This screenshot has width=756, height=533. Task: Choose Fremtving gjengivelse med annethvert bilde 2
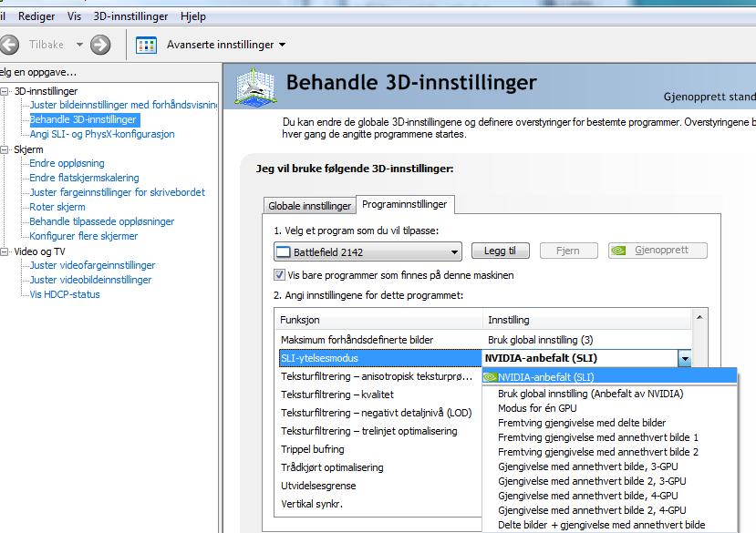(x=610, y=452)
